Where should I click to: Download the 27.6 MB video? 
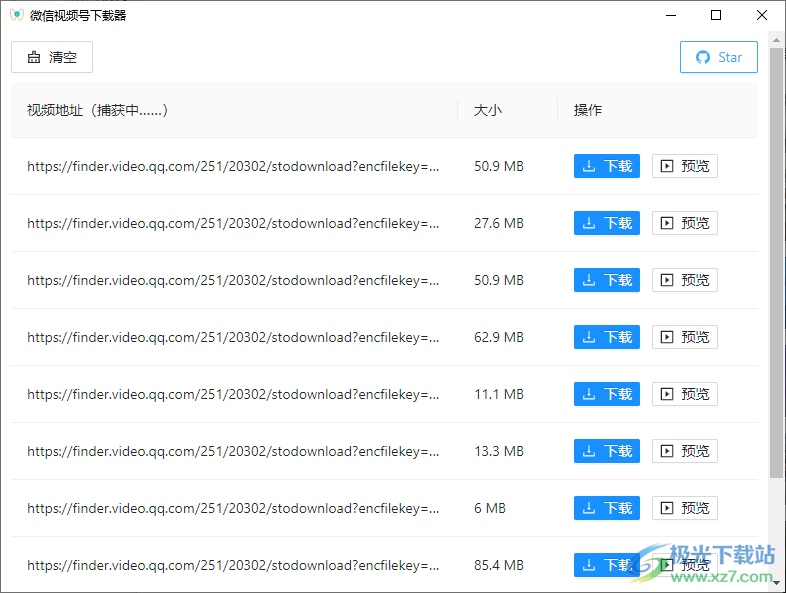tap(607, 223)
